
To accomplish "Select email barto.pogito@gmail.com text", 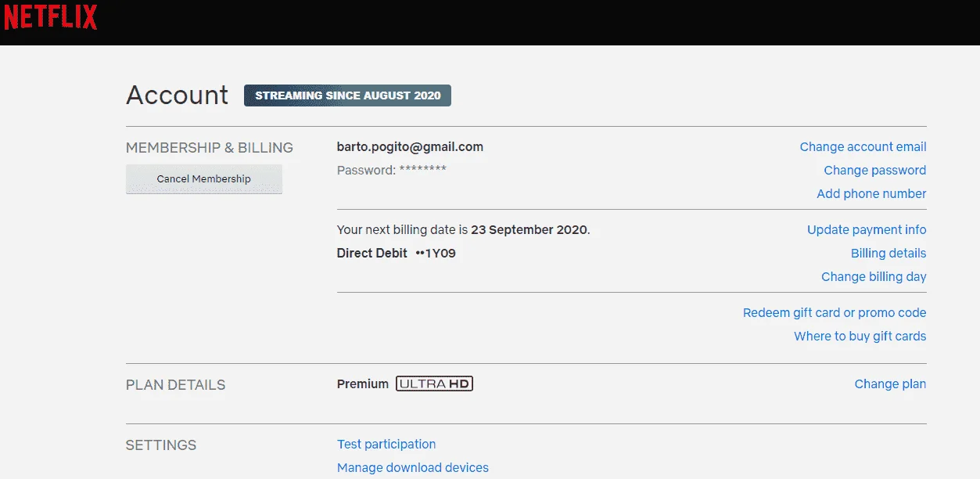I will [410, 147].
